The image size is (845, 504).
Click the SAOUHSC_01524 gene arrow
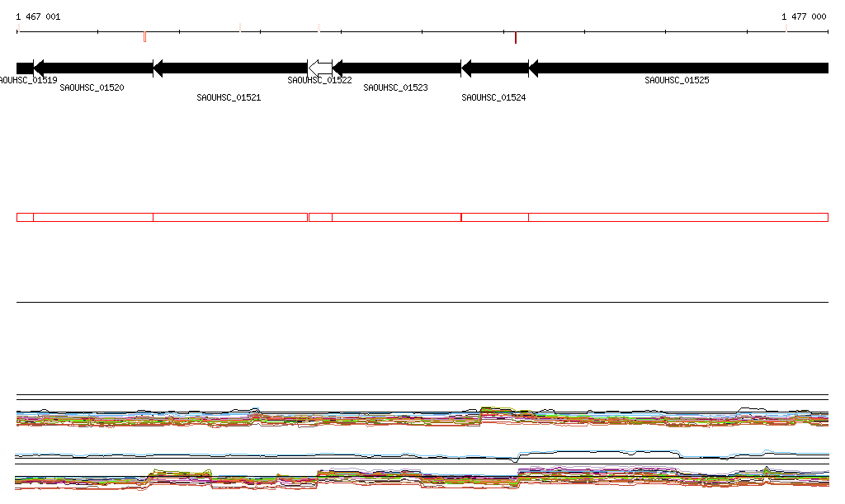coord(495,68)
